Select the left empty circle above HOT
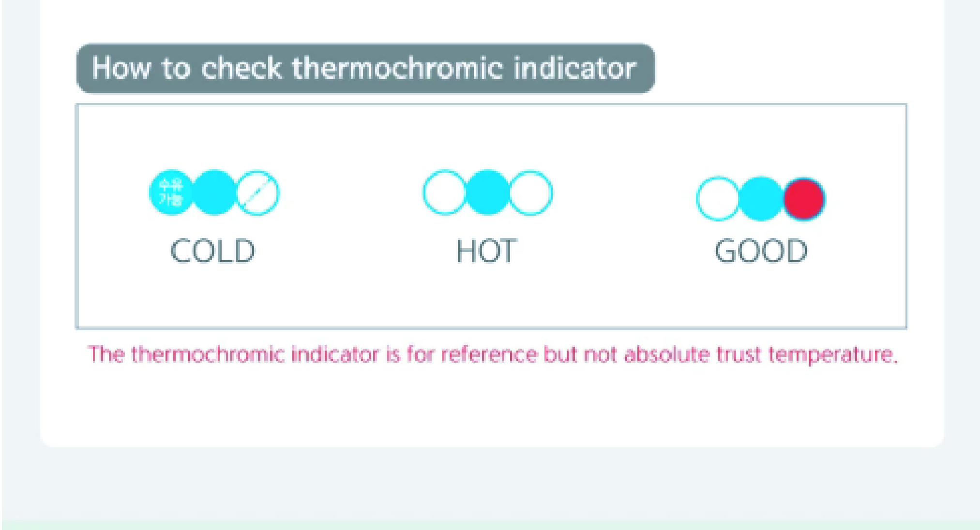 click(x=445, y=192)
